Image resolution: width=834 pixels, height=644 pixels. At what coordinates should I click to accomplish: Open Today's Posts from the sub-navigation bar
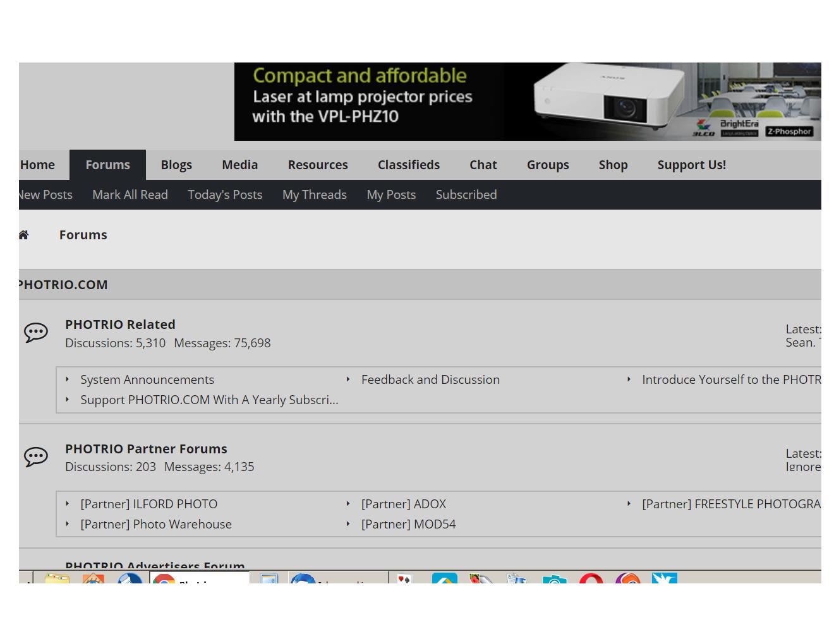225,194
